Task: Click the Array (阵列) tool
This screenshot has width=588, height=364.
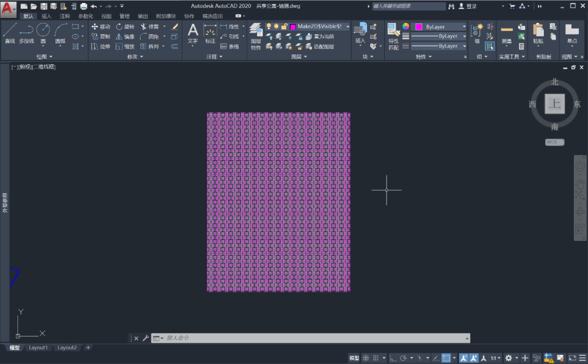Action: [x=150, y=46]
